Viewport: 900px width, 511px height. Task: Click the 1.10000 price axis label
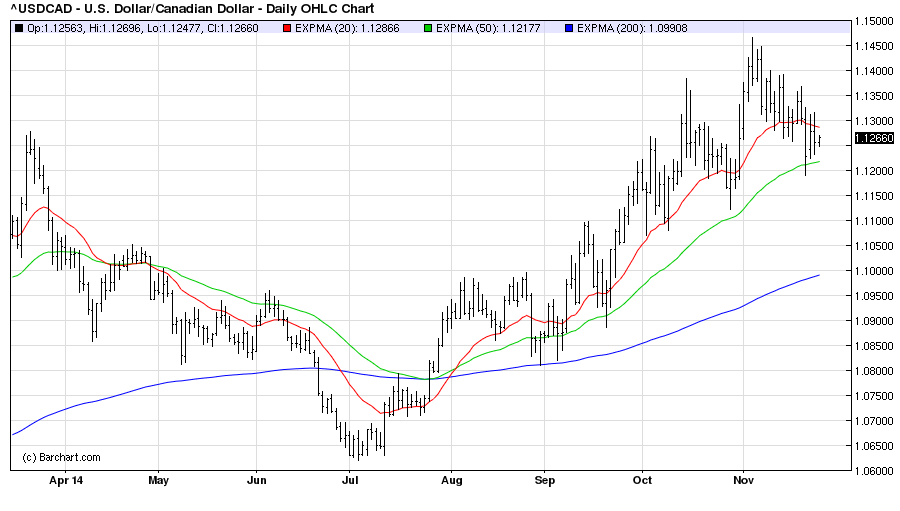pos(873,271)
